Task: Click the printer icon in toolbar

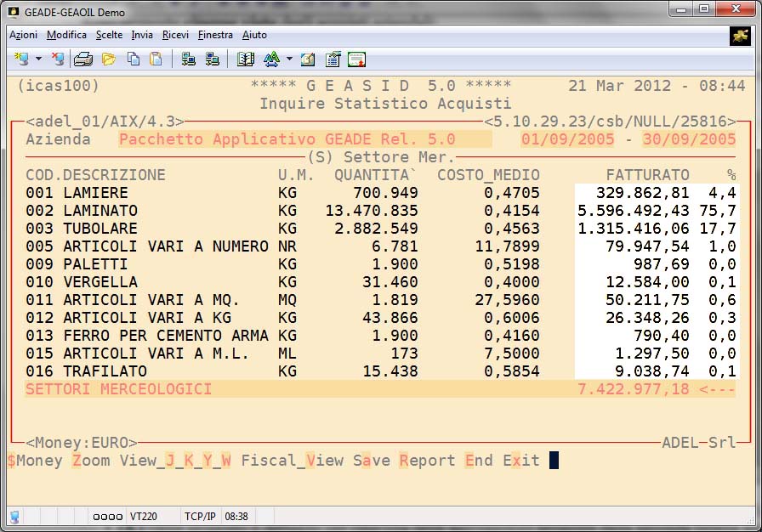Action: [82, 59]
